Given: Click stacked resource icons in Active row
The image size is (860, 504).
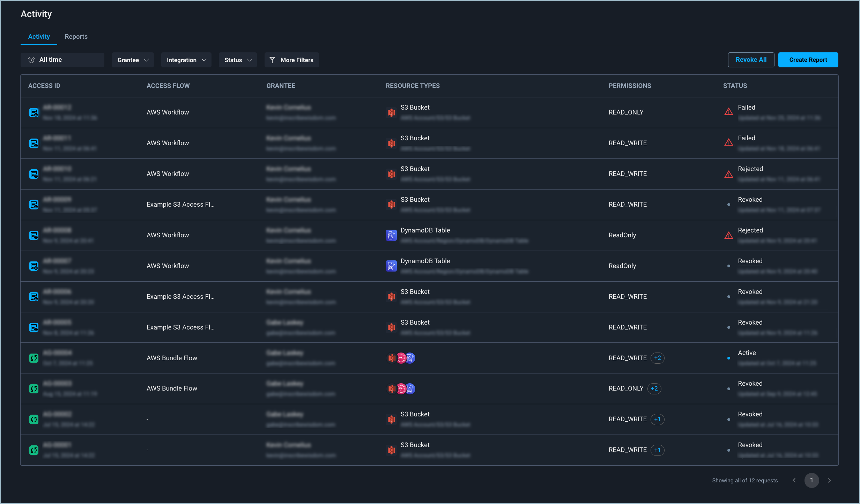Looking at the screenshot, I should (x=401, y=358).
